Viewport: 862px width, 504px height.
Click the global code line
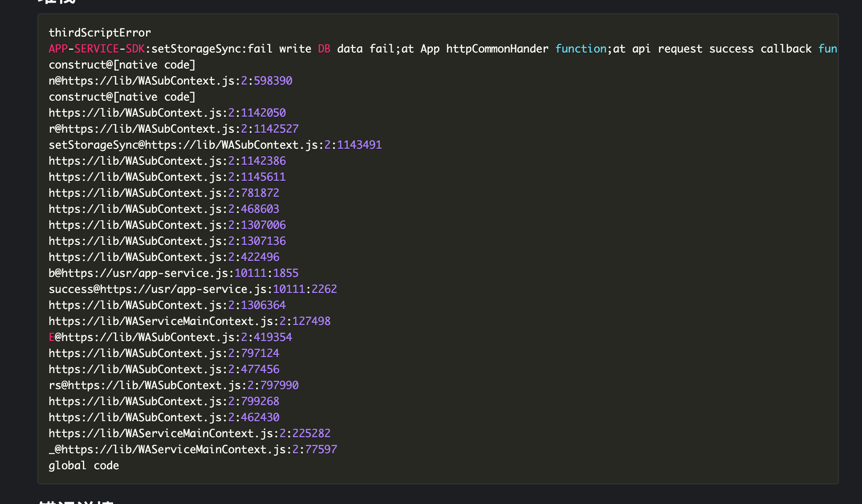coord(84,466)
